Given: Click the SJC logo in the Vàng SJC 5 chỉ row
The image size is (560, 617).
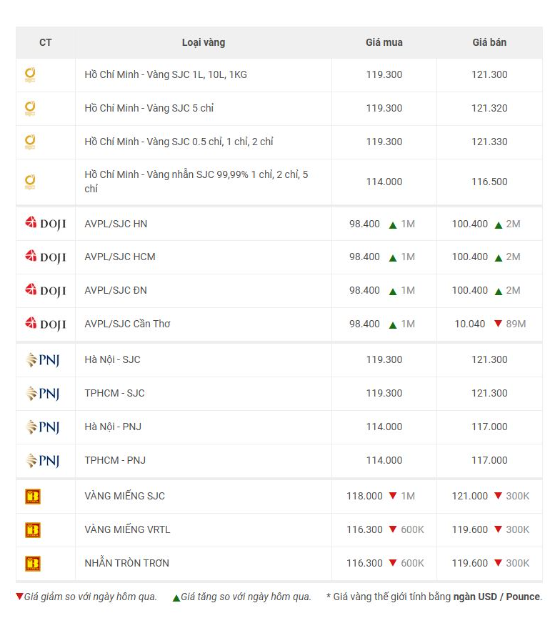Looking at the screenshot, I should tap(30, 108).
